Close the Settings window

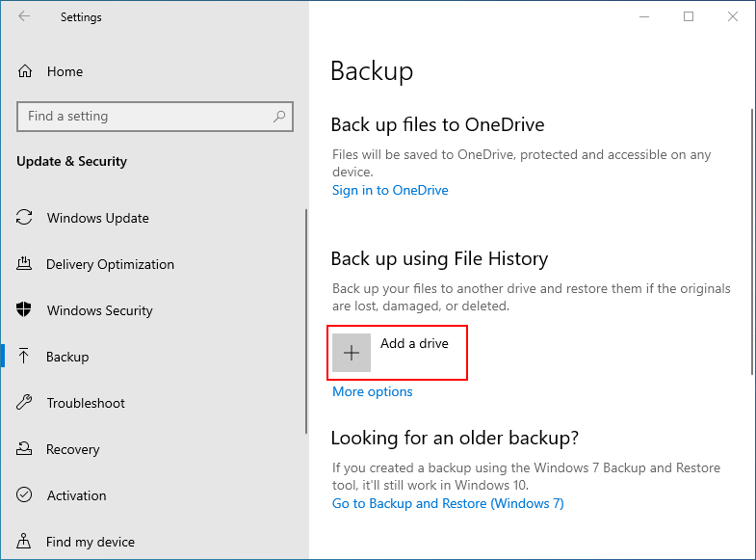coord(733,17)
